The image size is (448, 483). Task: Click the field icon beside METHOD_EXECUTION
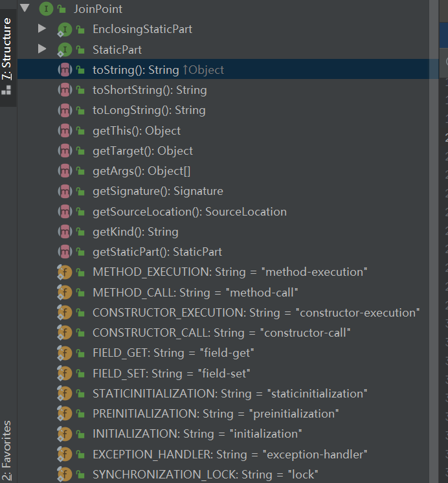(x=65, y=273)
